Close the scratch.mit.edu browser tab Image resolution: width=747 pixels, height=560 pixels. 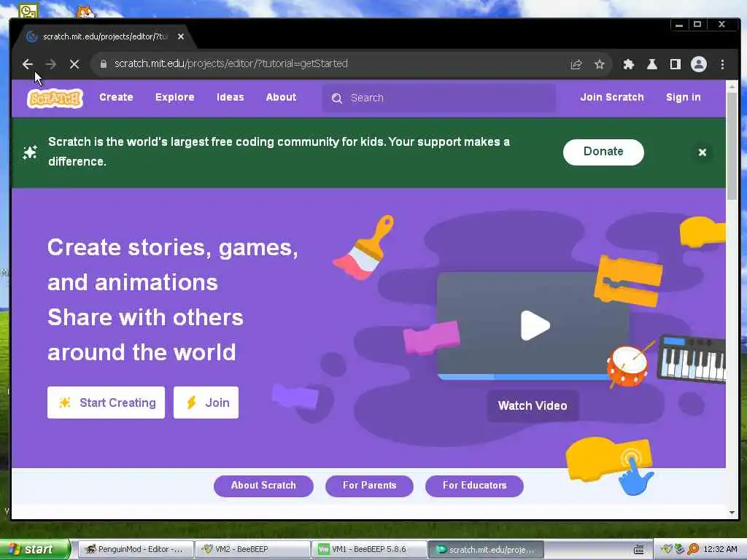point(181,36)
